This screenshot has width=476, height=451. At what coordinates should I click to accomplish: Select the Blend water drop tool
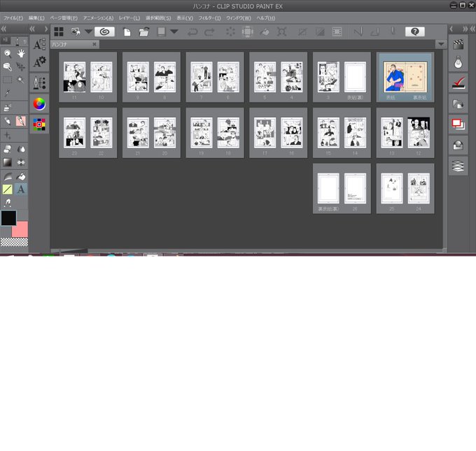[x=21, y=149]
